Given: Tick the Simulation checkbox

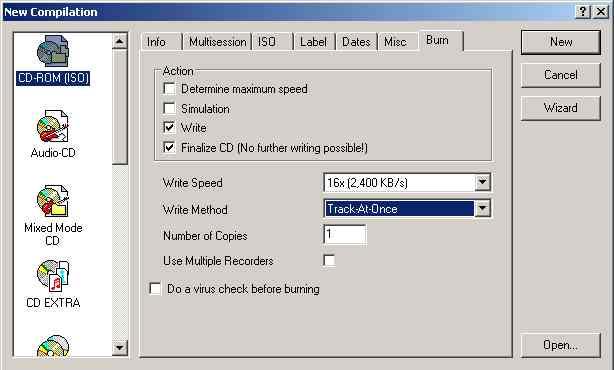Looking at the screenshot, I should click(x=169, y=108).
